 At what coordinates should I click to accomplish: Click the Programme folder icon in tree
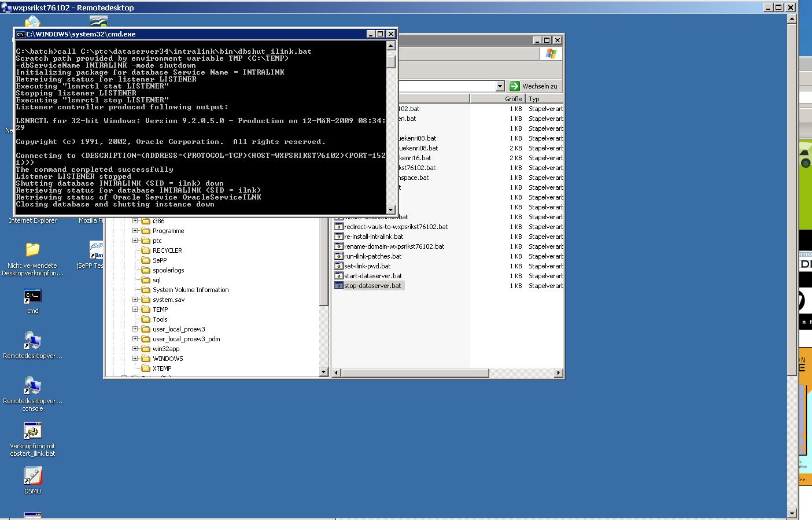click(146, 231)
